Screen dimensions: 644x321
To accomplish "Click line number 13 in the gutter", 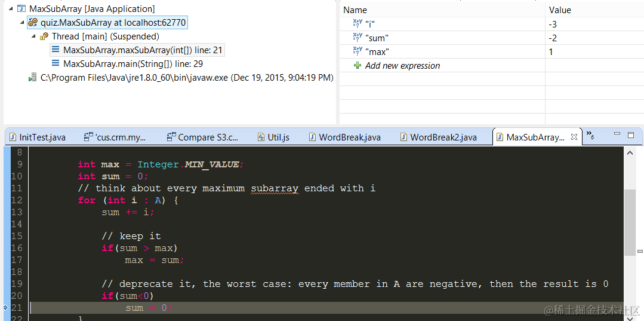I will click(16, 212).
